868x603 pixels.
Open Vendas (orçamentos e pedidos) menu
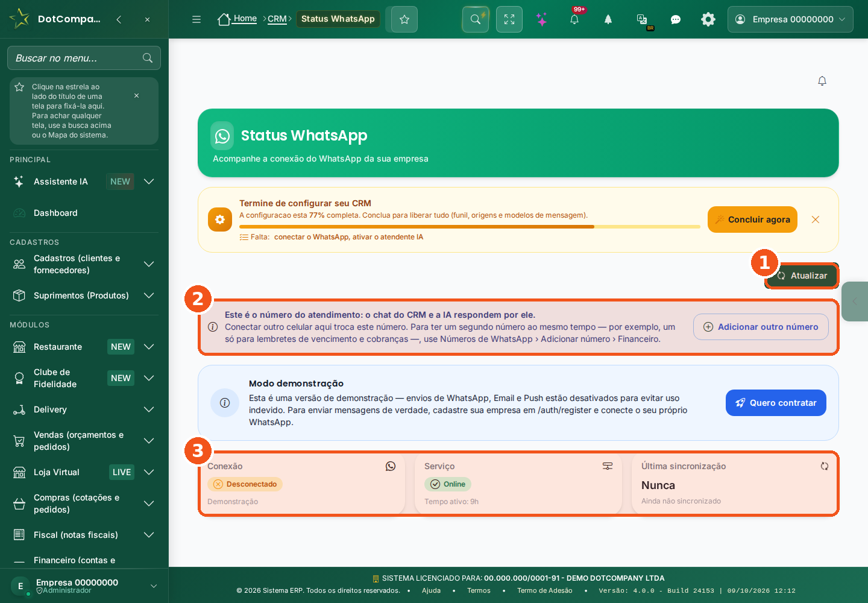coord(84,441)
